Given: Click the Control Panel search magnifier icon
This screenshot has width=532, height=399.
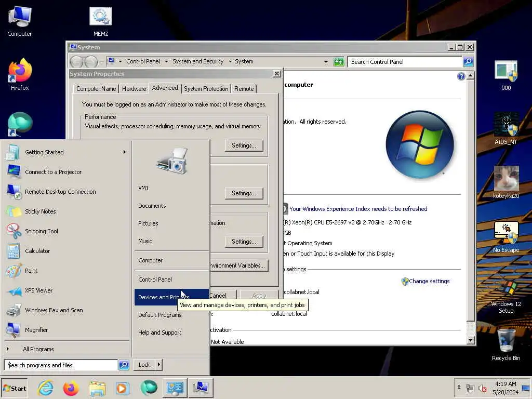Looking at the screenshot, I should pos(468,62).
